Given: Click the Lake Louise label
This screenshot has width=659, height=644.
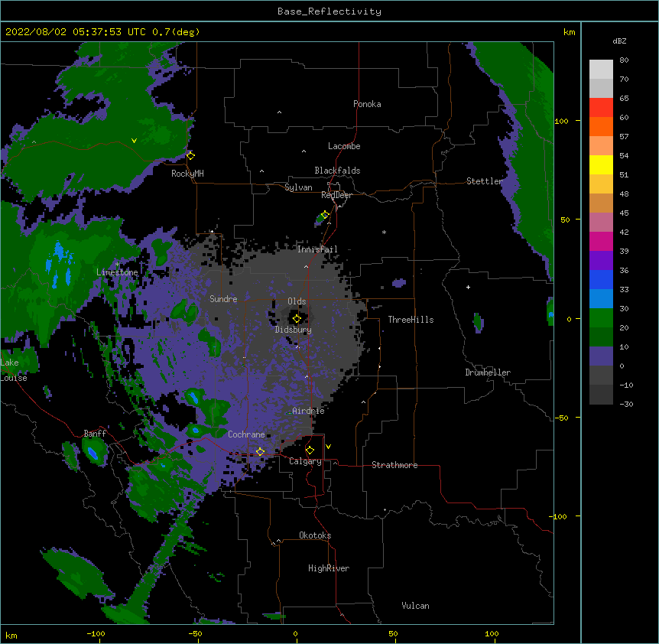Looking at the screenshot, I should pyautogui.click(x=14, y=370).
